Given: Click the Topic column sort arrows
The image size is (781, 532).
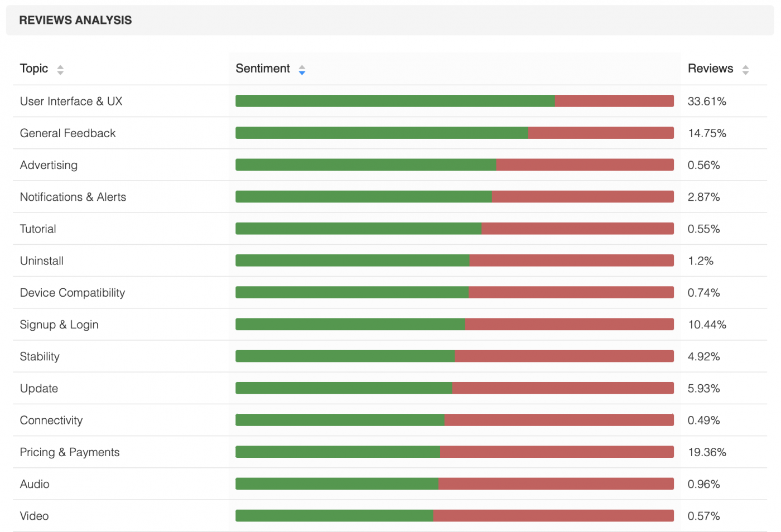Looking at the screenshot, I should pos(60,70).
